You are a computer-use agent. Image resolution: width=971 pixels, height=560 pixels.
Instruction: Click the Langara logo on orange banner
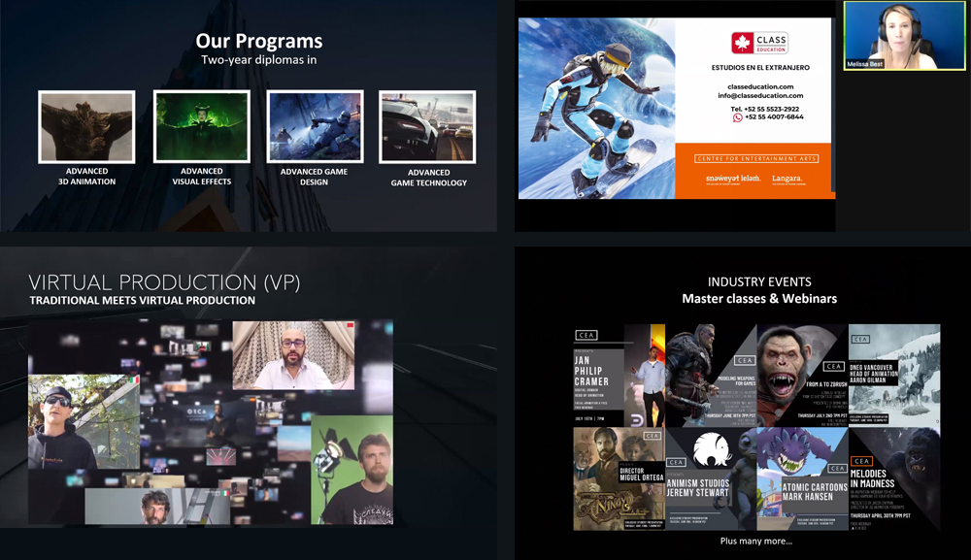tap(786, 179)
